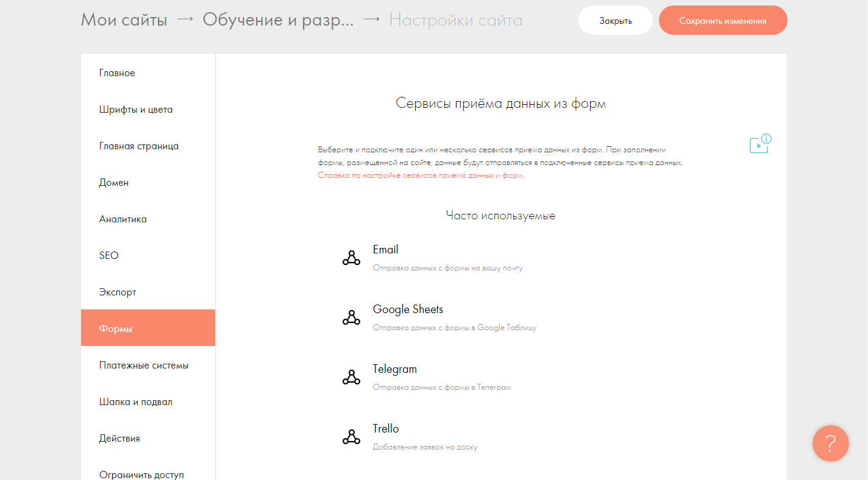Image resolution: width=868 pixels, height=480 pixels.
Task: Choose the Email service title
Action: [386, 250]
